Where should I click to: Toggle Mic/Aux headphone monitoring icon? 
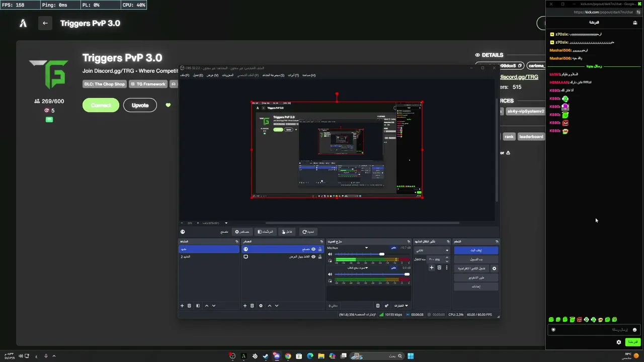330,260
